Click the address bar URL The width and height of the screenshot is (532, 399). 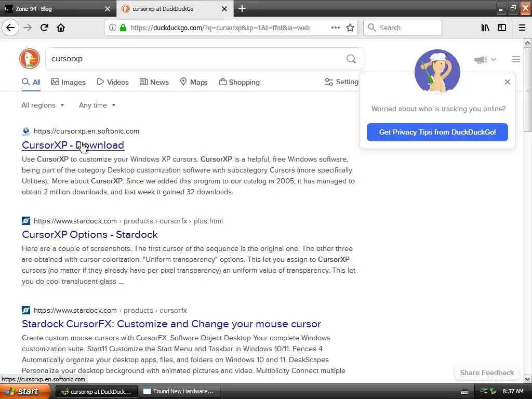(220, 28)
